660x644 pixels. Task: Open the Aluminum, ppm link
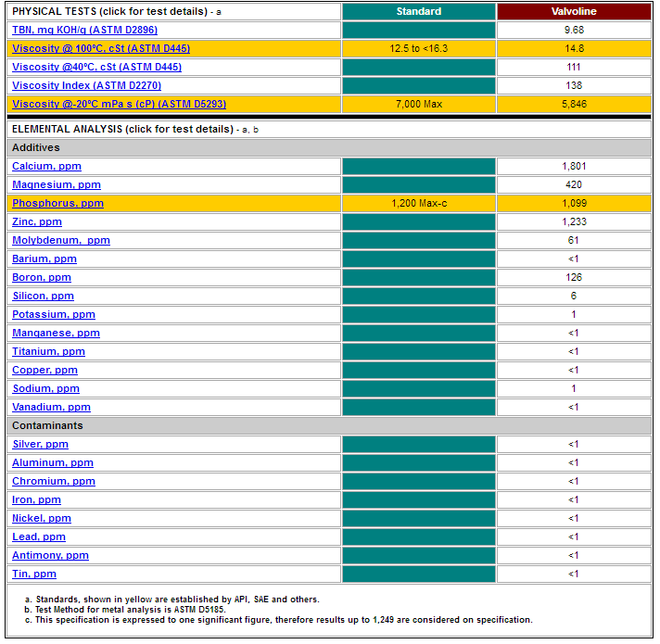tap(53, 462)
